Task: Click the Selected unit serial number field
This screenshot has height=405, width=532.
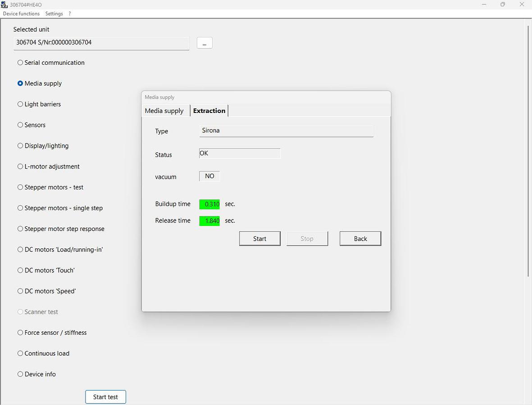Action: (101, 43)
